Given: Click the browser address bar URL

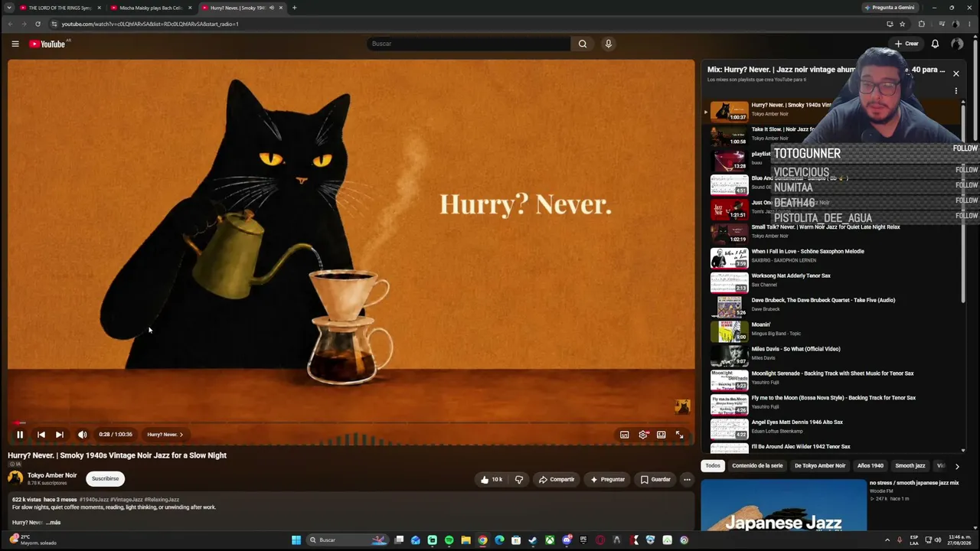Looking at the screenshot, I should point(150,24).
